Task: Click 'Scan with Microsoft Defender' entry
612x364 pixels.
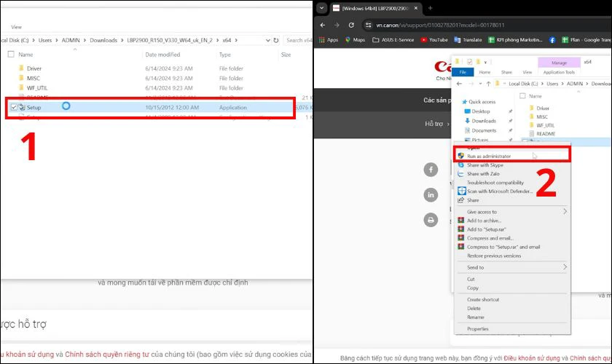Action: point(498,191)
